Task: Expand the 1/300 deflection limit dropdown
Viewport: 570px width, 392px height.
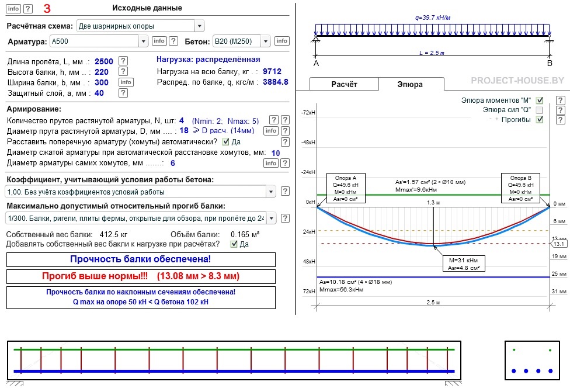Action: pos(140,218)
